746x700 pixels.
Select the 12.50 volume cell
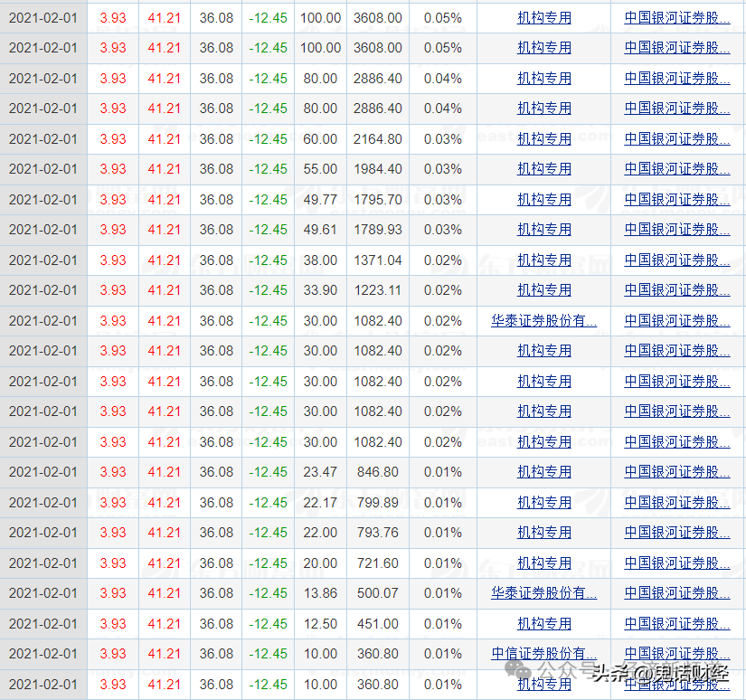click(320, 623)
